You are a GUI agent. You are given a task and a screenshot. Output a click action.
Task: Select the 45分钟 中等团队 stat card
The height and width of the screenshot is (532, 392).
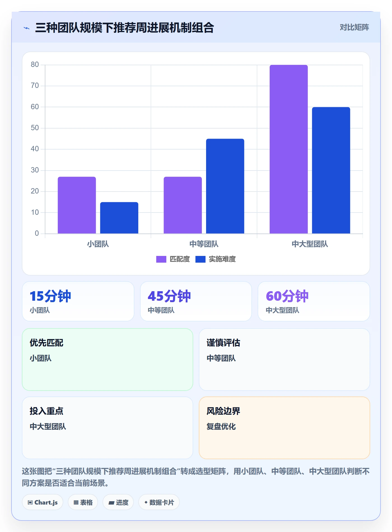[196, 301]
